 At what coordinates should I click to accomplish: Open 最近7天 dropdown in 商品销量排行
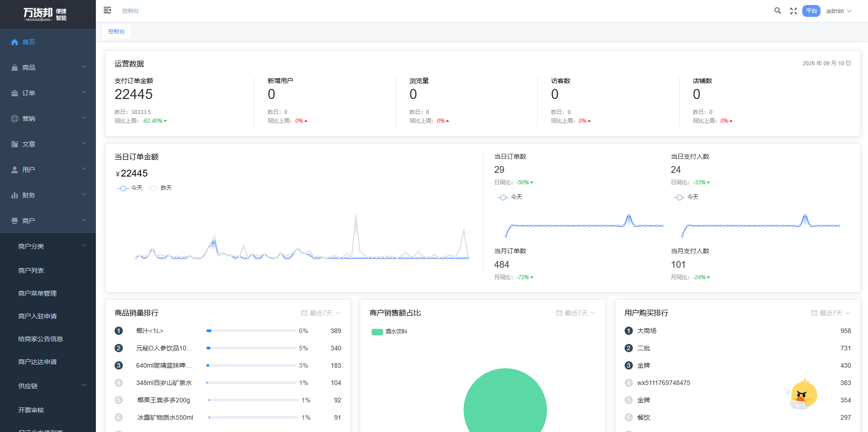(x=321, y=313)
